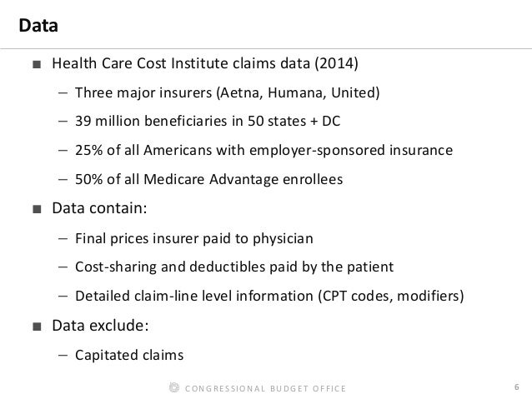Click '50% of all Medicare Advantage enrollees'

click(x=209, y=179)
